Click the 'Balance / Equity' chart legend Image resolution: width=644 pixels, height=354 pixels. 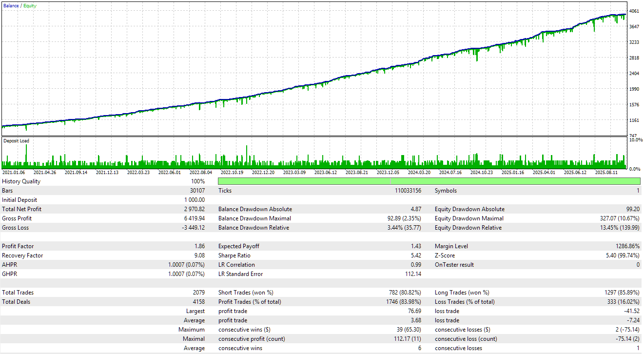tap(20, 6)
